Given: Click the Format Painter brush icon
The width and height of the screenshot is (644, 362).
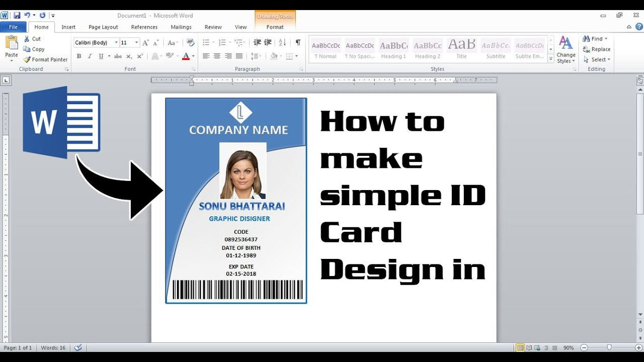Looking at the screenshot, I should point(27,59).
